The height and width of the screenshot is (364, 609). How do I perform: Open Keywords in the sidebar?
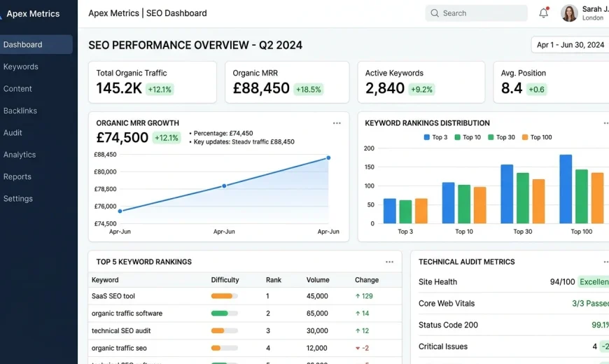(20, 66)
